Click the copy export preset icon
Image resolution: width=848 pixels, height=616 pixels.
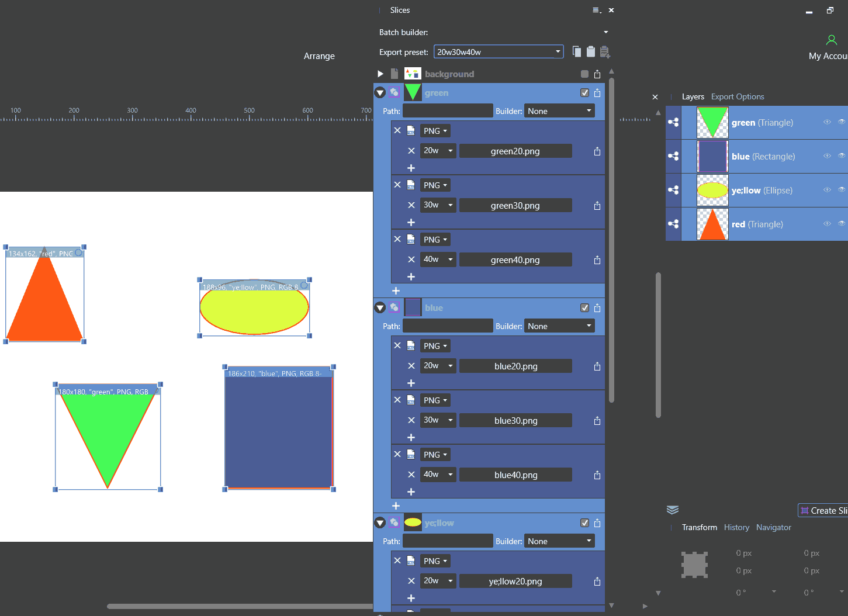click(x=577, y=52)
